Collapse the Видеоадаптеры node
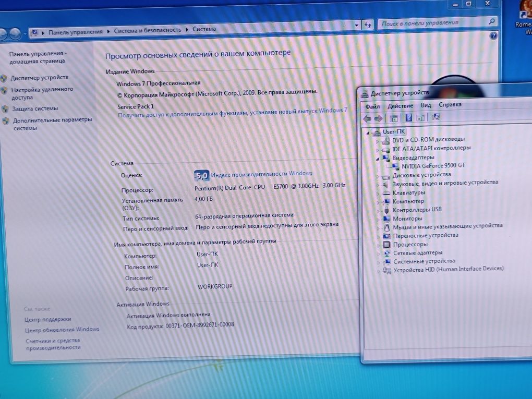This screenshot has width=532, height=399. coord(377,159)
